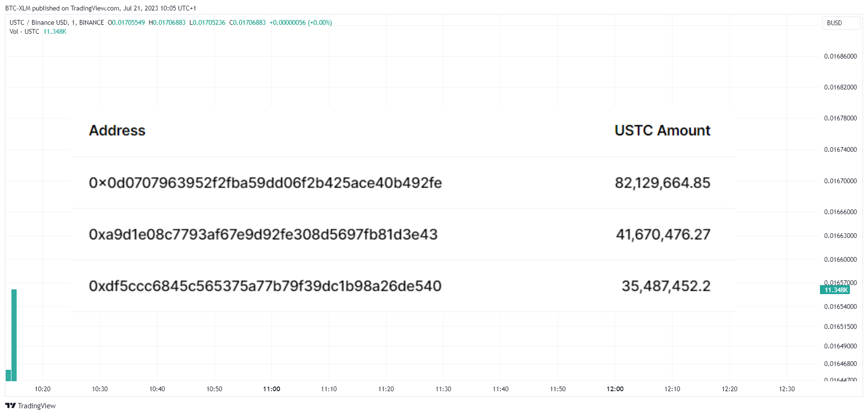Viewport: 868px width, 415px height.
Task: Click the amount 41,670,476.27
Action: click(x=663, y=234)
